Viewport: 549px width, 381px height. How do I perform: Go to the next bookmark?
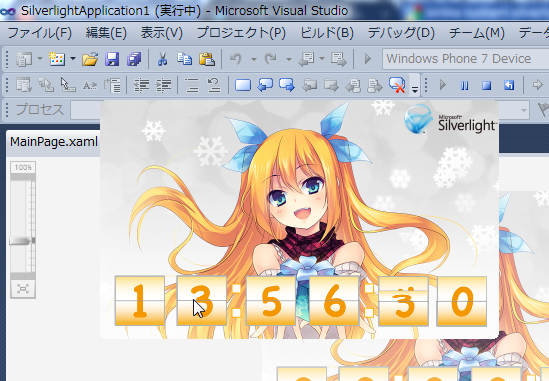pyautogui.click(x=287, y=85)
